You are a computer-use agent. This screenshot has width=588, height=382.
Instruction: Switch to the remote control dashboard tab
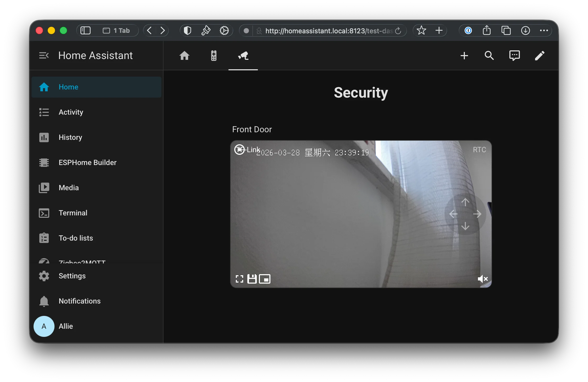pyautogui.click(x=214, y=56)
